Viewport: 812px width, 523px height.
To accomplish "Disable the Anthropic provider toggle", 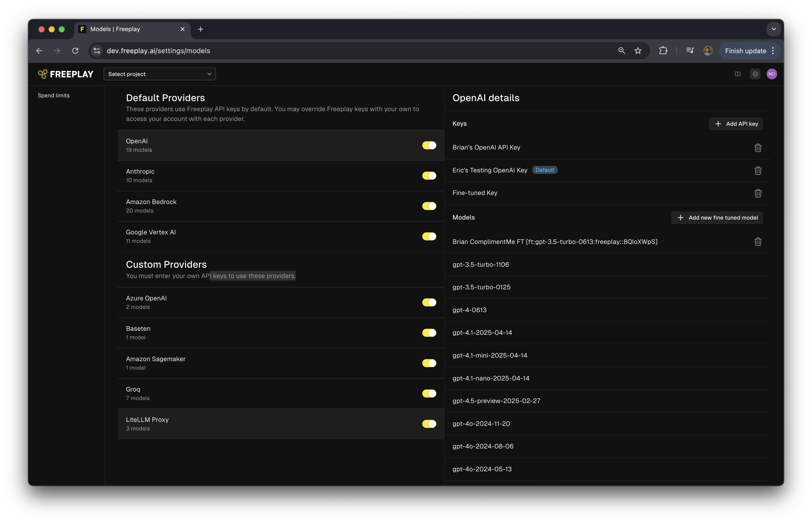I will [429, 176].
